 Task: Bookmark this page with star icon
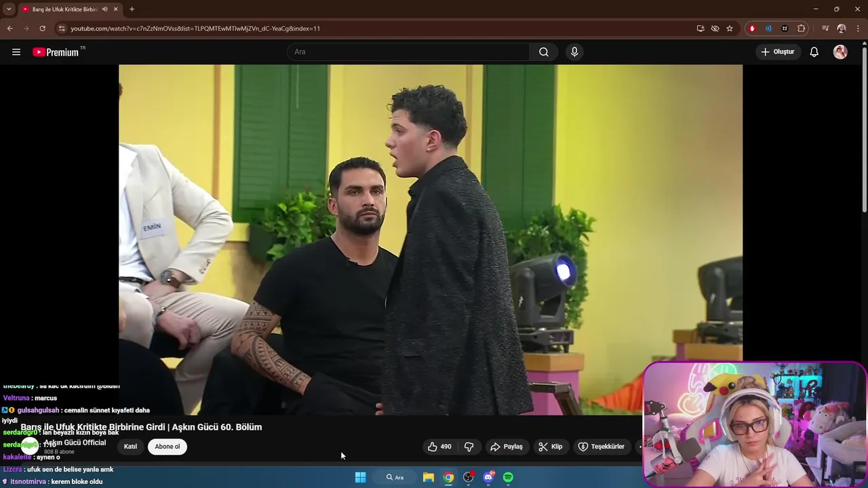(x=730, y=28)
